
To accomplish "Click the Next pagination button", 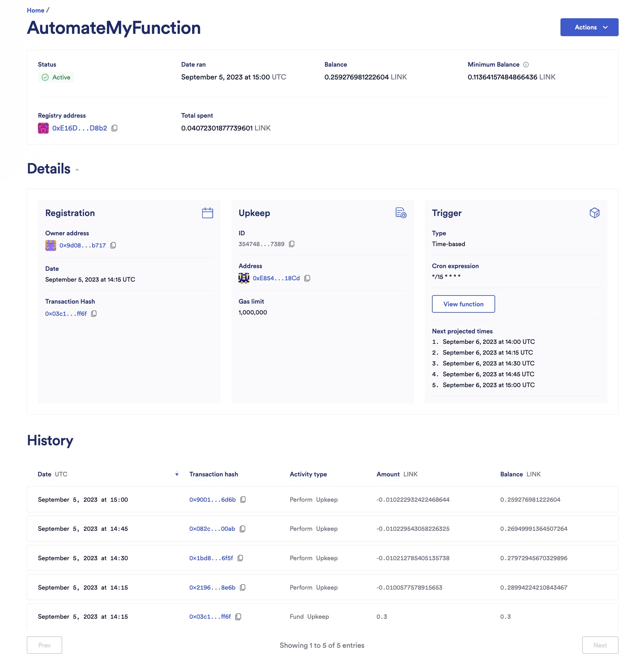I will (x=600, y=645).
